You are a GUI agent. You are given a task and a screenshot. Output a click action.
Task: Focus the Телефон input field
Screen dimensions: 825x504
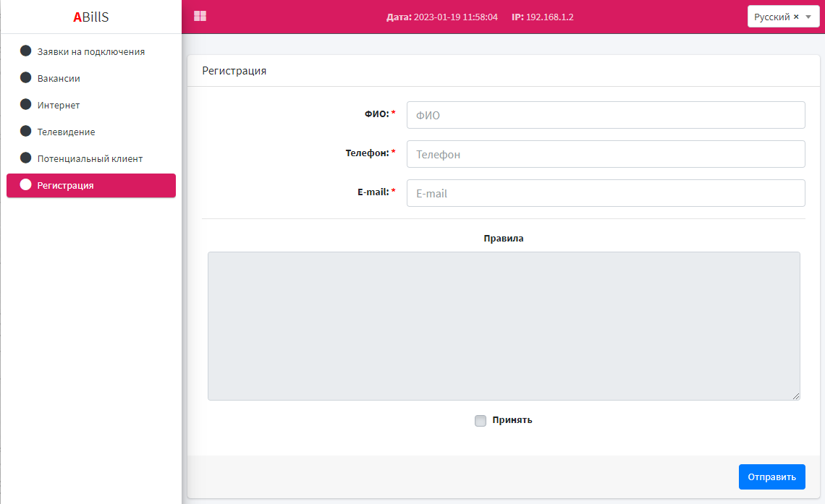coord(605,154)
